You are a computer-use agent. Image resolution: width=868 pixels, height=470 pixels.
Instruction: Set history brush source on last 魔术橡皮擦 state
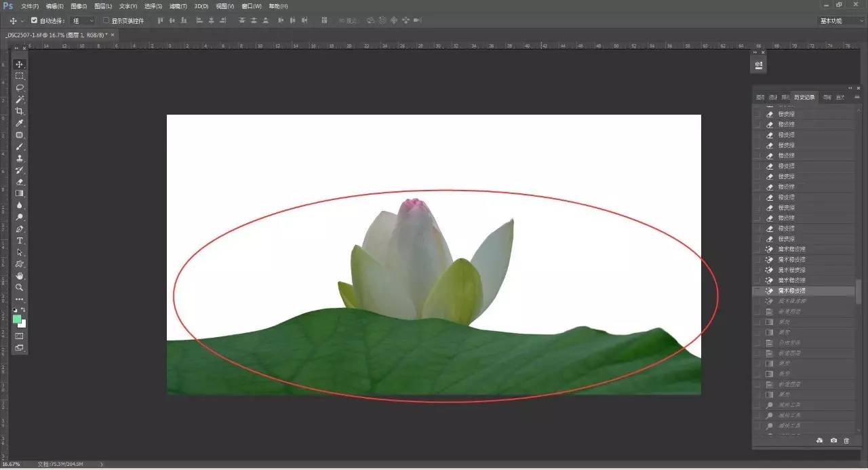[757, 291]
